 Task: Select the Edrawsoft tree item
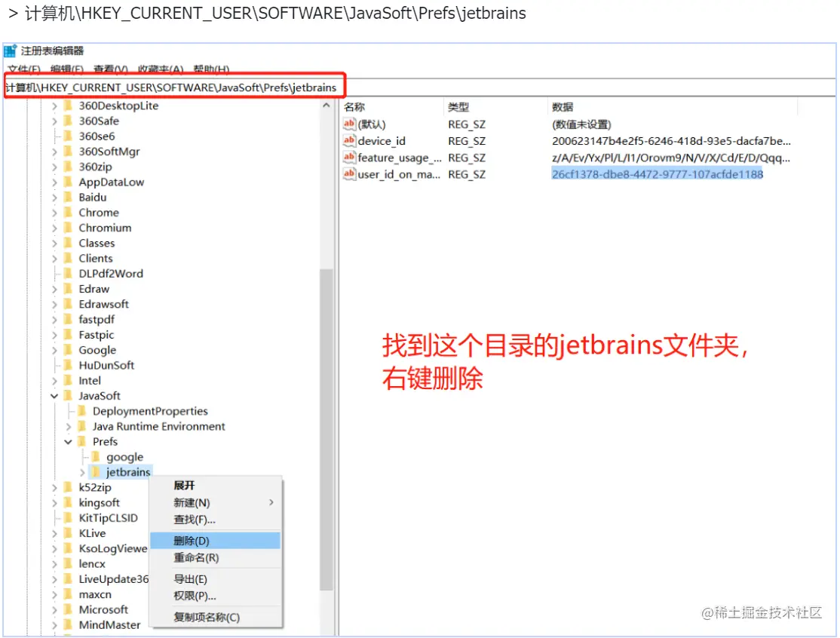coord(104,304)
